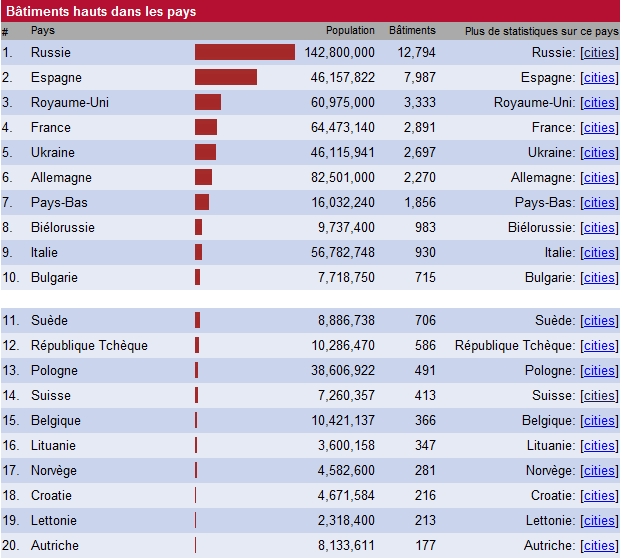Screen dimensions: 622x559
Task: Open the cities link for Espagne
Action: [x=599, y=77]
